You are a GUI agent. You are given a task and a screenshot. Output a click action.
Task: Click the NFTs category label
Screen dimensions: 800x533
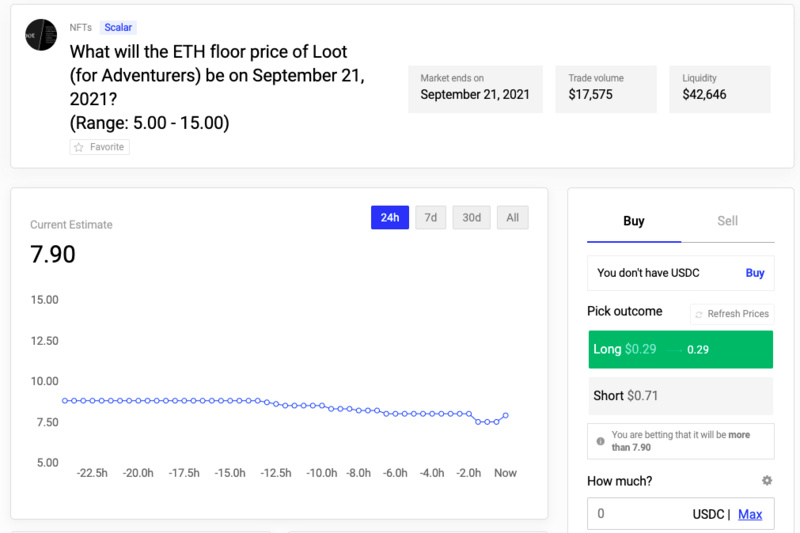[x=81, y=28]
